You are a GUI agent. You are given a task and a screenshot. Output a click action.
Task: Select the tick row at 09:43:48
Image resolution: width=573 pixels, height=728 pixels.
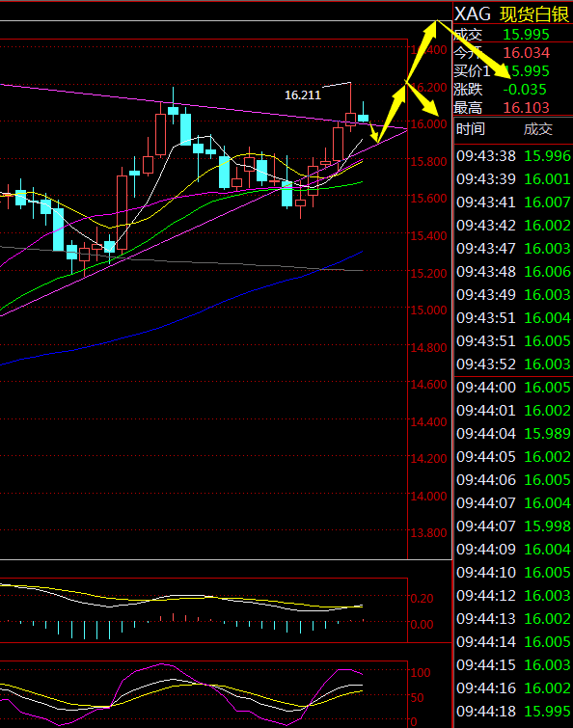(x=513, y=272)
